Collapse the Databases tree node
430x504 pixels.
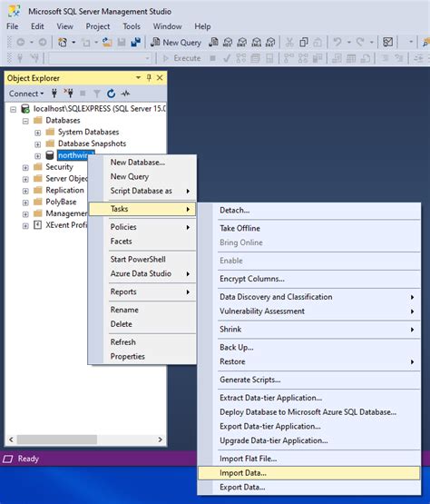(25, 121)
